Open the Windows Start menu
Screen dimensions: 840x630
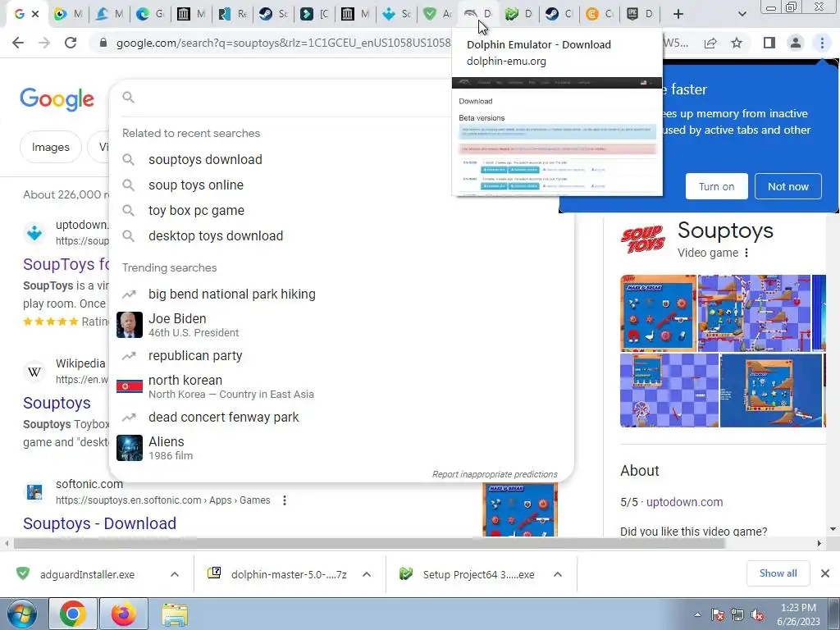pos(21,614)
